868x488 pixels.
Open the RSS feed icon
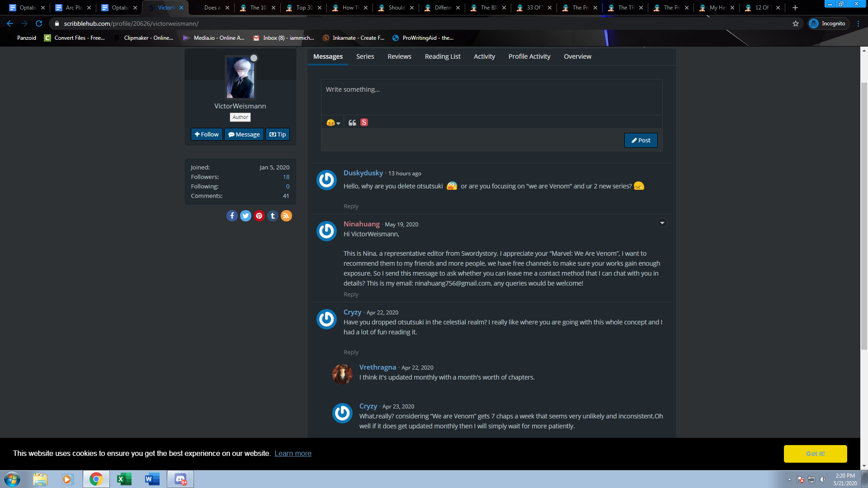click(x=286, y=216)
